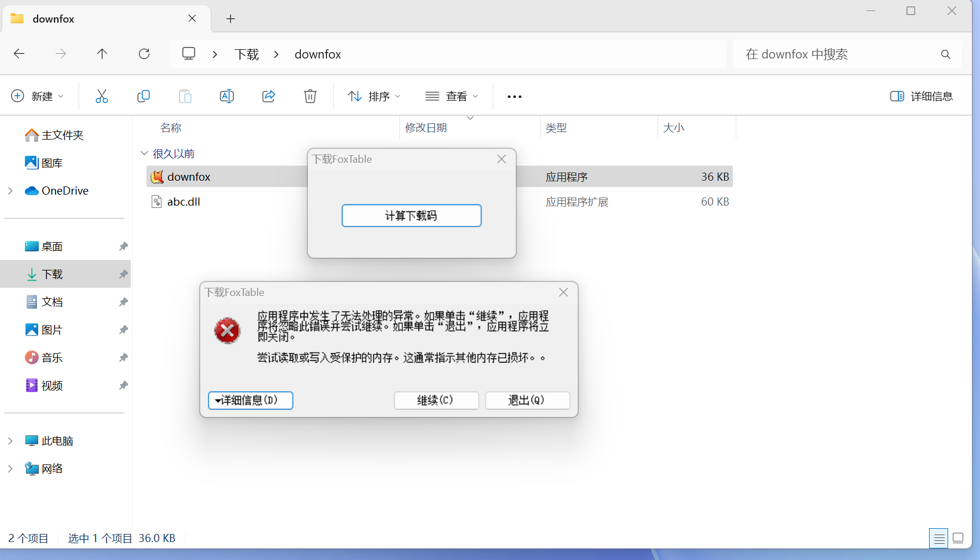Sort by 名称 column header
This screenshot has width=980, height=560.
[171, 127]
